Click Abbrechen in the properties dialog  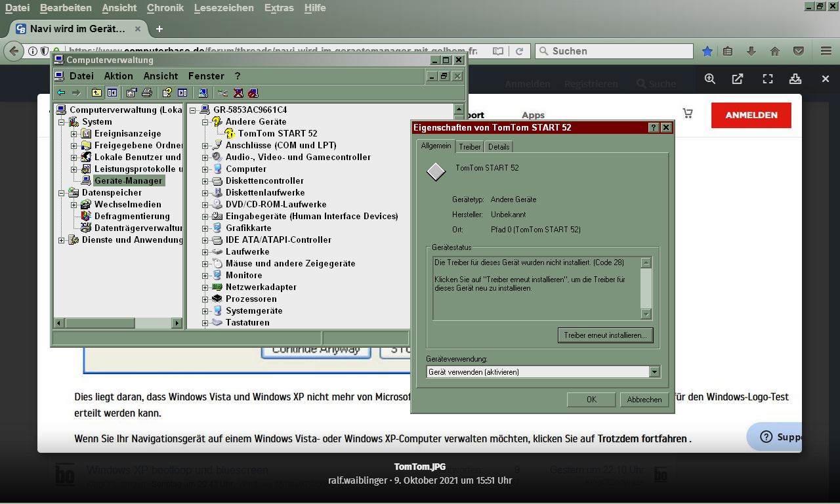[644, 400]
